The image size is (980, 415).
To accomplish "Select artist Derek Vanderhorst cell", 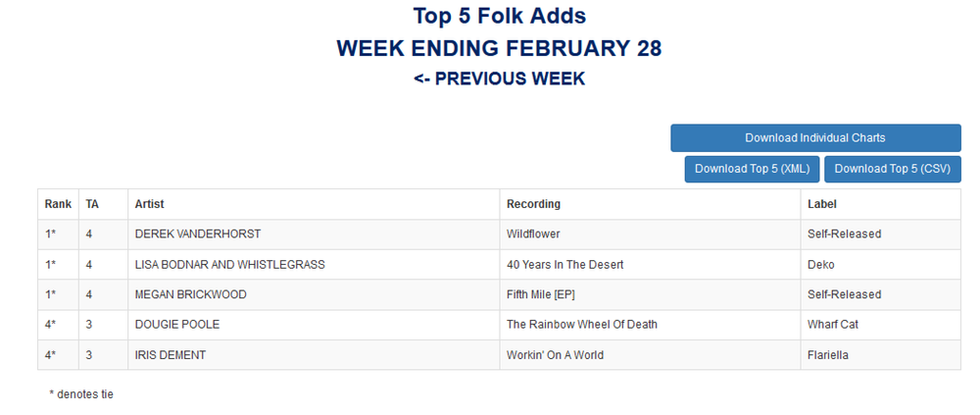I will pyautogui.click(x=314, y=234).
